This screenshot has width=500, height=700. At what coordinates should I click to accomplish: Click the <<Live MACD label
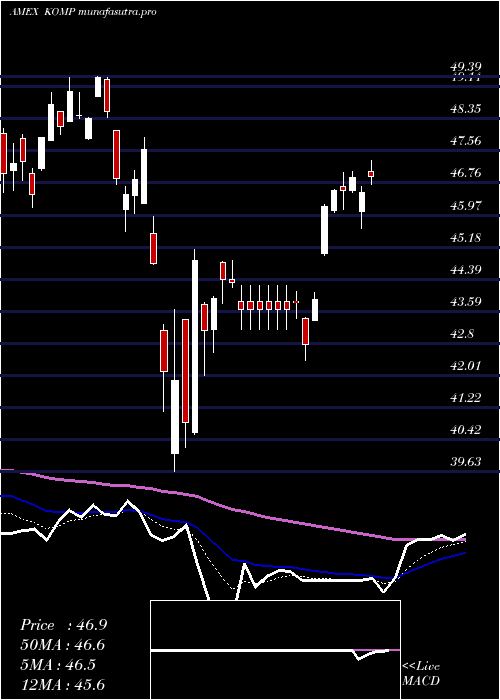point(421,674)
